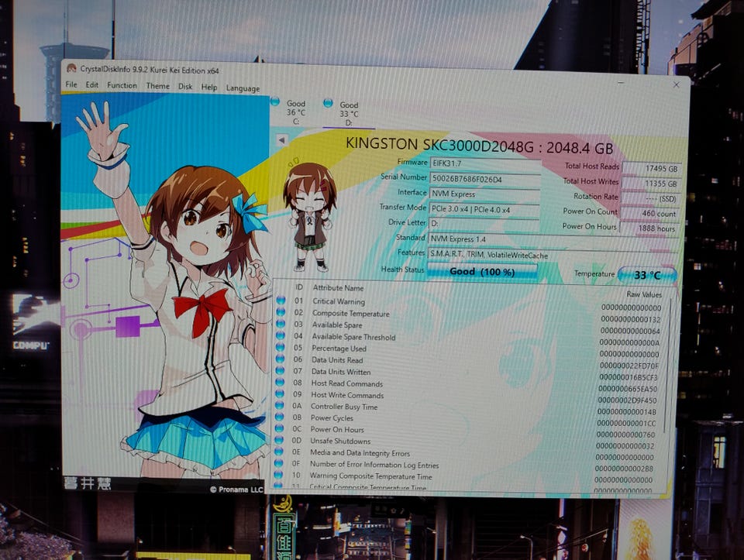Image resolution: width=744 pixels, height=560 pixels.
Task: Click the D: drive blue status orb
Action: (328, 102)
